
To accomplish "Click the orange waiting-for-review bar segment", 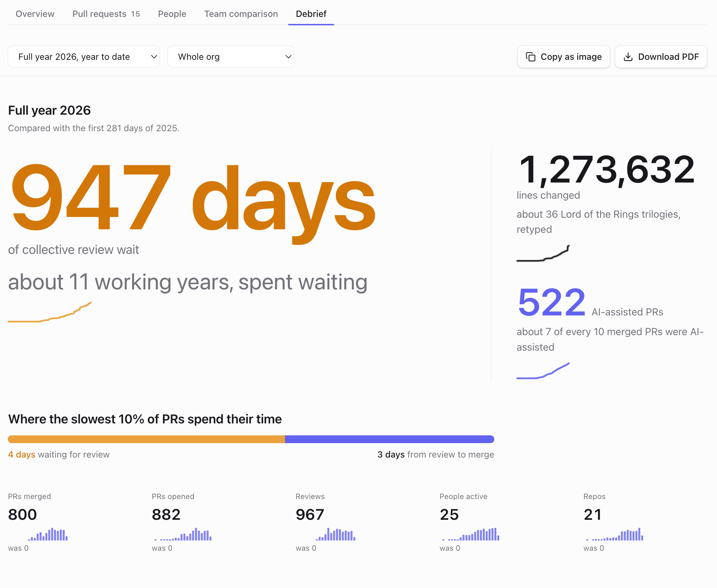I will point(146,439).
